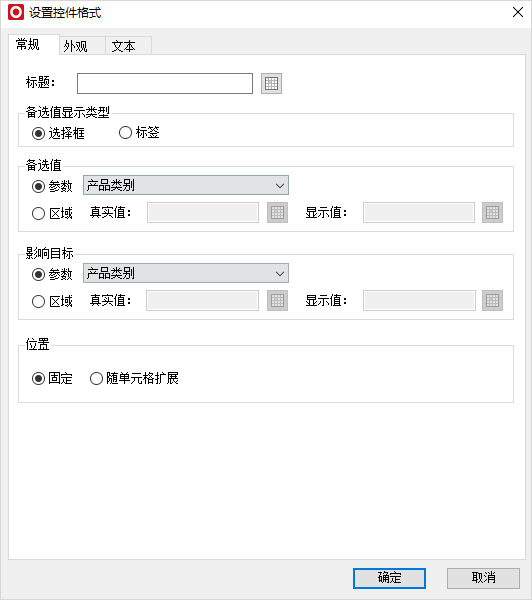Close the 设置控件格式 dialog with X
The width and height of the screenshot is (532, 600).
[x=518, y=12]
